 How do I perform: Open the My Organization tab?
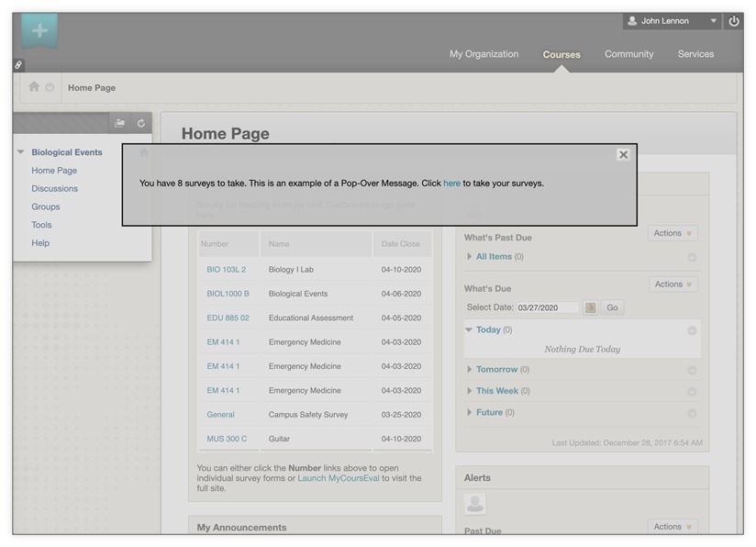484,54
